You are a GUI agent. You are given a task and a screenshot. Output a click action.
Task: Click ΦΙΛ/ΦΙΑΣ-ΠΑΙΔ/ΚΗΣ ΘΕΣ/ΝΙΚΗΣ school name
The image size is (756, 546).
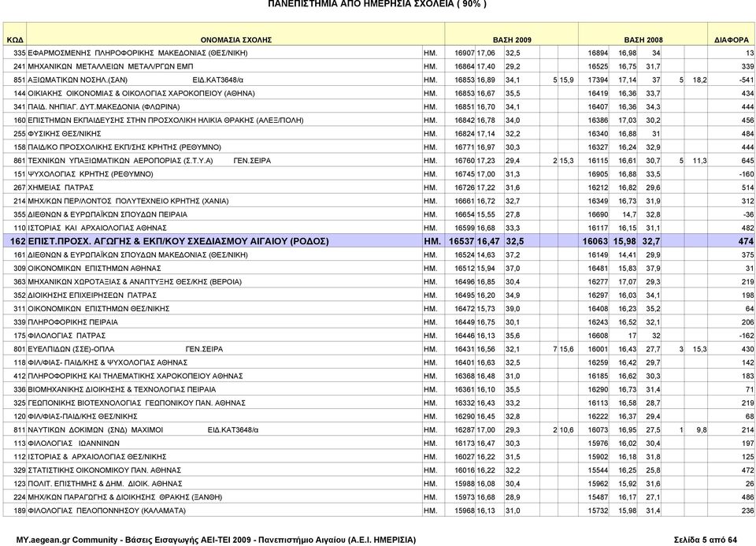click(83, 418)
